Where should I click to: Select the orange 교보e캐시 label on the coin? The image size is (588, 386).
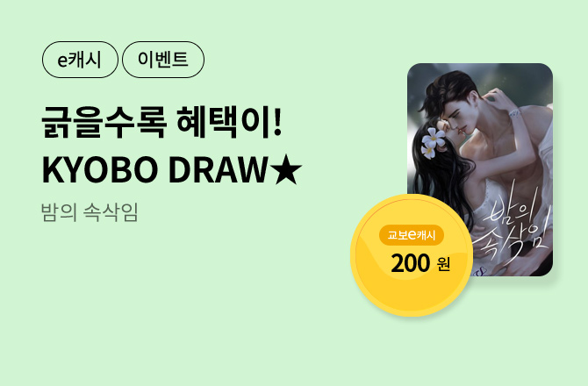coord(412,235)
